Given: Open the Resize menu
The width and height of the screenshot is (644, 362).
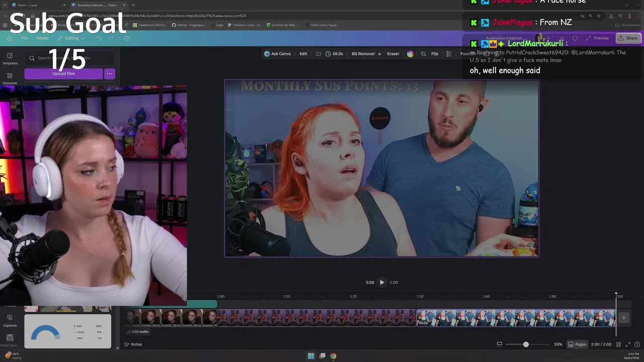Looking at the screenshot, I should 42,38.
